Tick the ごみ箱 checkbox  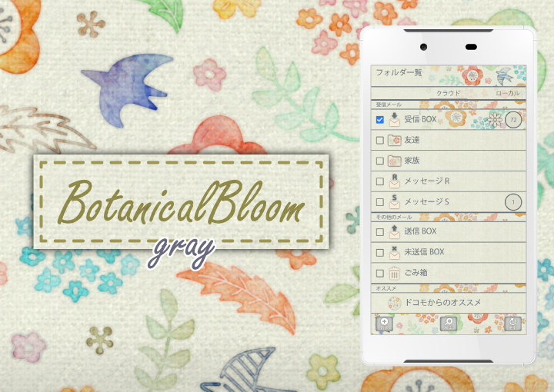(379, 273)
